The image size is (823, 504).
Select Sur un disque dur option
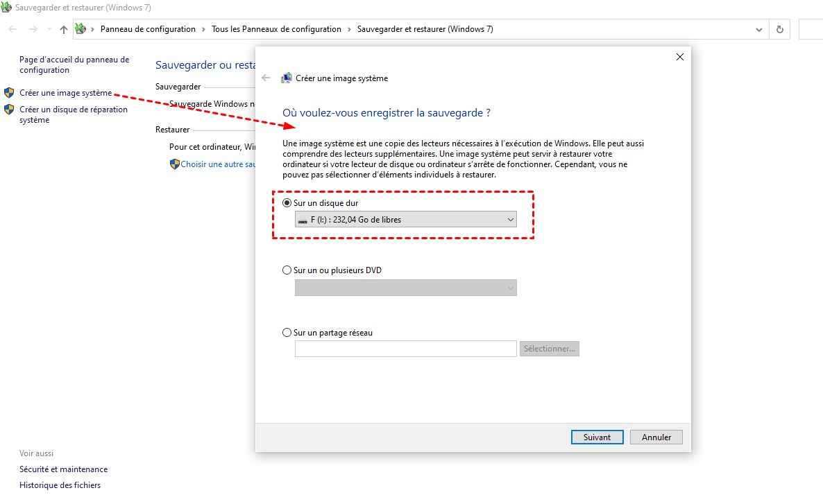pos(320,203)
